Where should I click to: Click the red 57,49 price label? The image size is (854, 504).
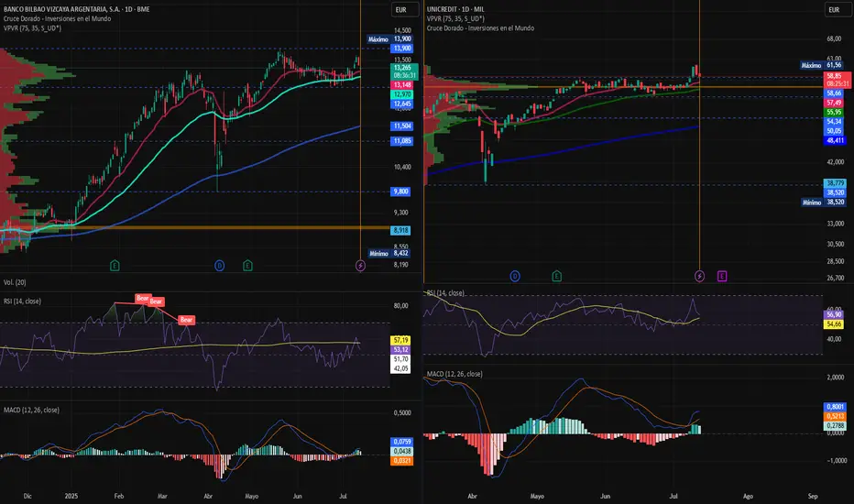click(x=834, y=103)
